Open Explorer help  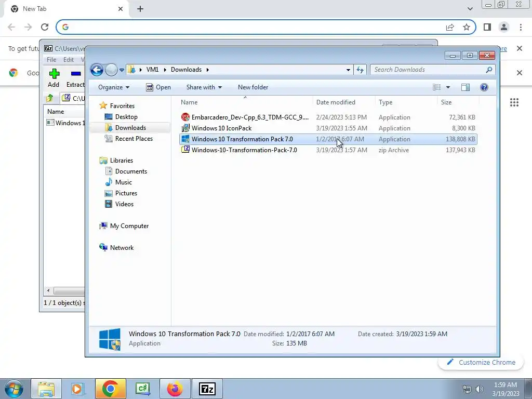pos(484,87)
